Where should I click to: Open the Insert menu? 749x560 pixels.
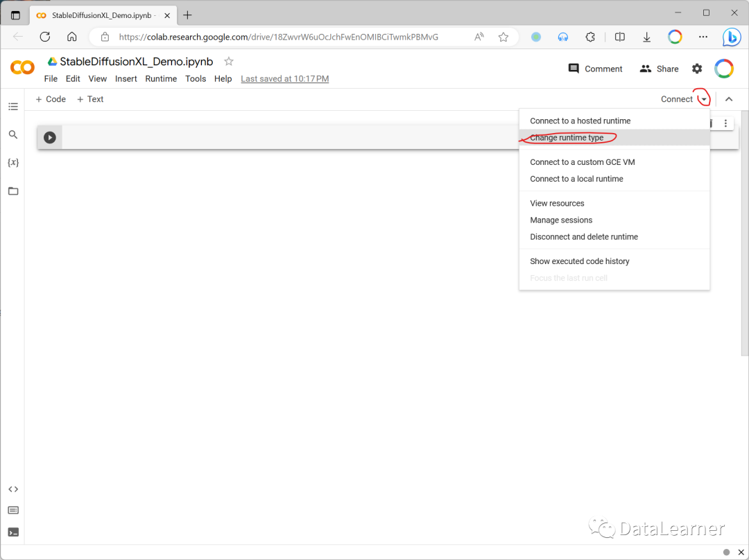click(x=126, y=79)
